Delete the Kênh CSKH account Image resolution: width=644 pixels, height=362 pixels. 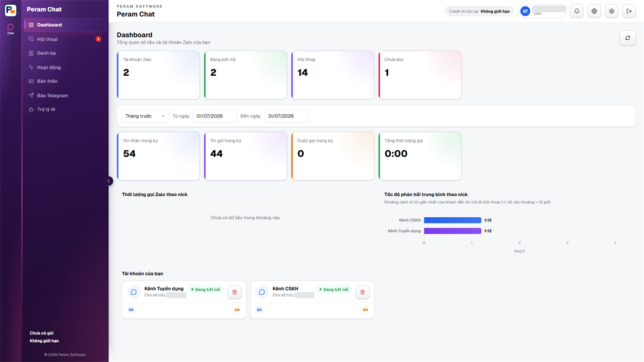coord(362,292)
